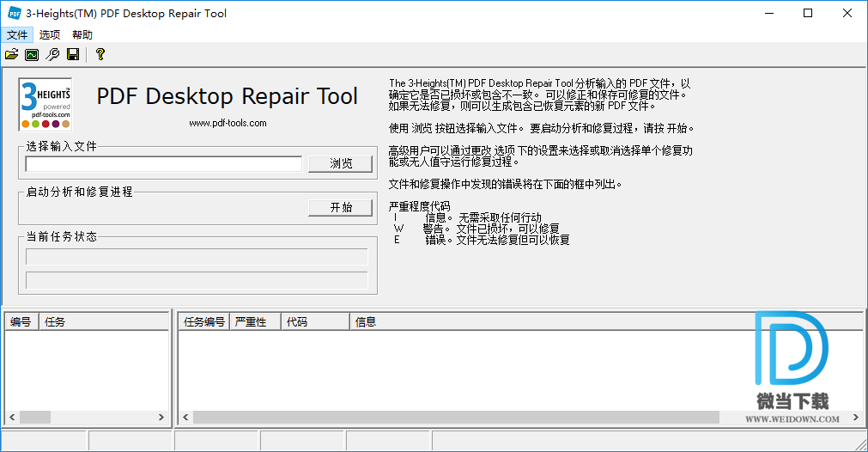
Task: Click the PDF app icon in title bar
Action: (15, 13)
